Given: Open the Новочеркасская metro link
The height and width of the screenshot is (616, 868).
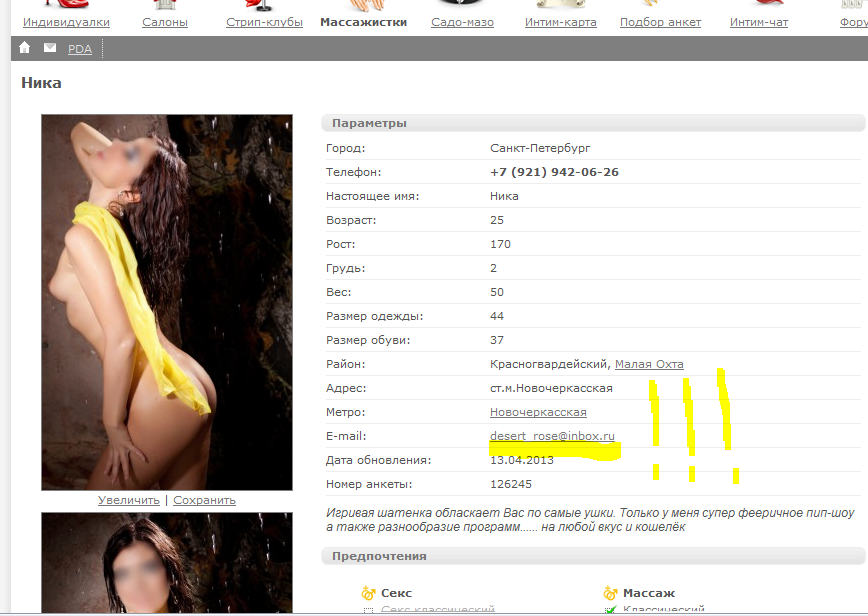Looking at the screenshot, I should pyautogui.click(x=538, y=412).
